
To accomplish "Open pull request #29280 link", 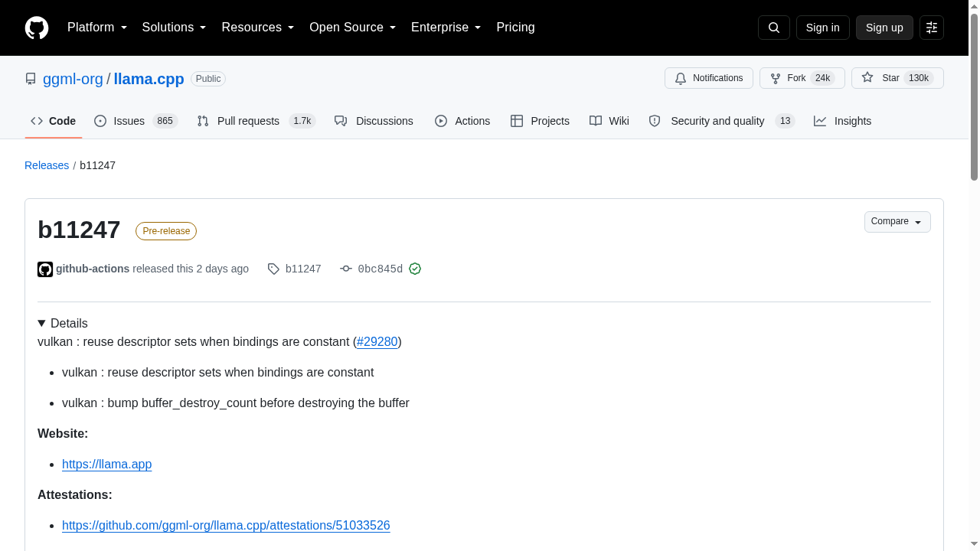I will click(x=377, y=341).
